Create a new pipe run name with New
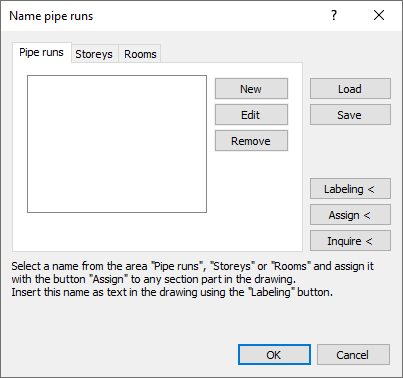 point(251,89)
